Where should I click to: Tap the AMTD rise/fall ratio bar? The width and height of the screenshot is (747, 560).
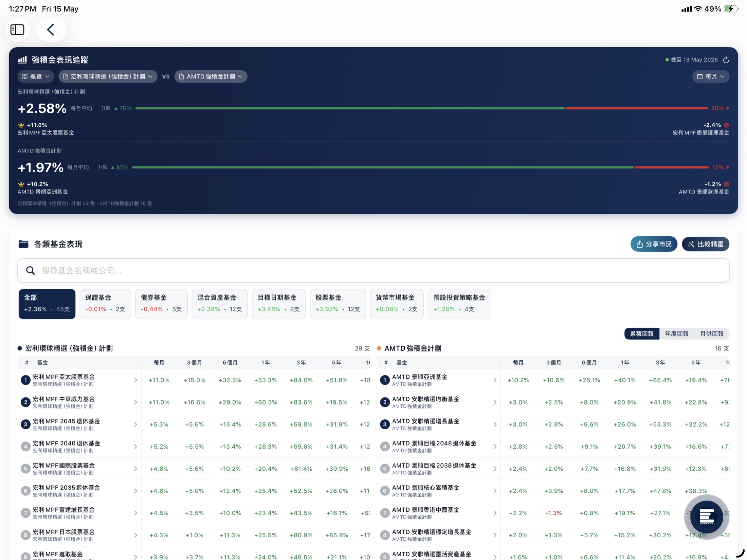click(x=420, y=167)
